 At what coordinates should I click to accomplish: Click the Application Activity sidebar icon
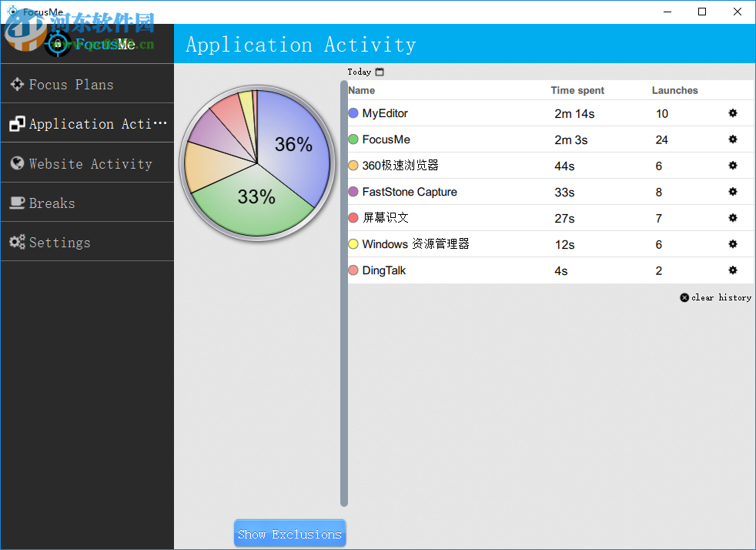pyautogui.click(x=17, y=123)
